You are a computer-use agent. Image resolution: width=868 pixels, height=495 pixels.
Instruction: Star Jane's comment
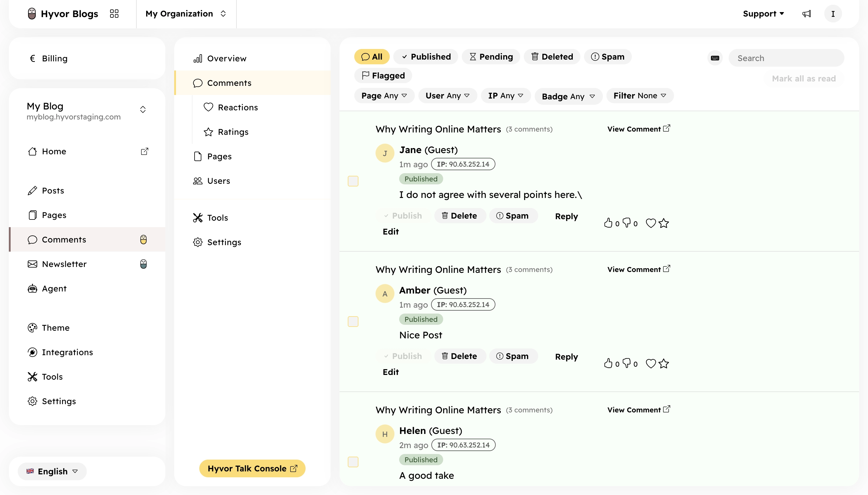click(x=663, y=223)
